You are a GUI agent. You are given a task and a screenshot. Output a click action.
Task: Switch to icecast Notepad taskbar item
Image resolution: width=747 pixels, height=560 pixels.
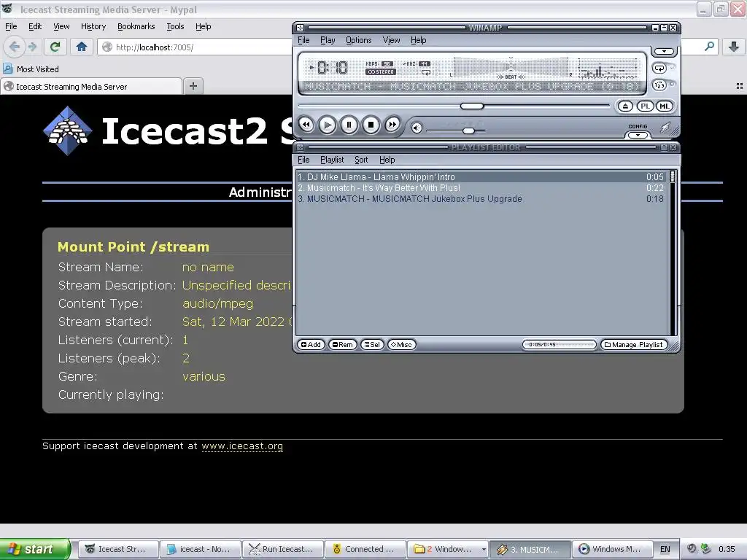click(x=200, y=549)
